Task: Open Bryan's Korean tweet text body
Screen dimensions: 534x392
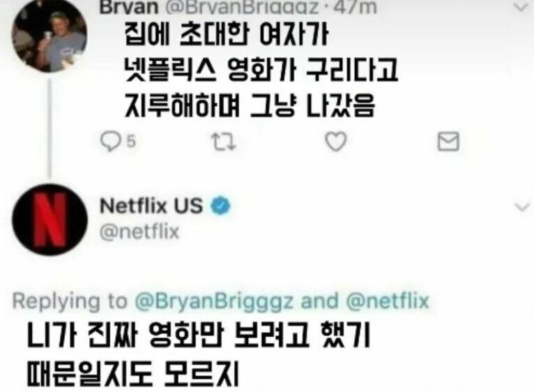Action: tap(261, 70)
